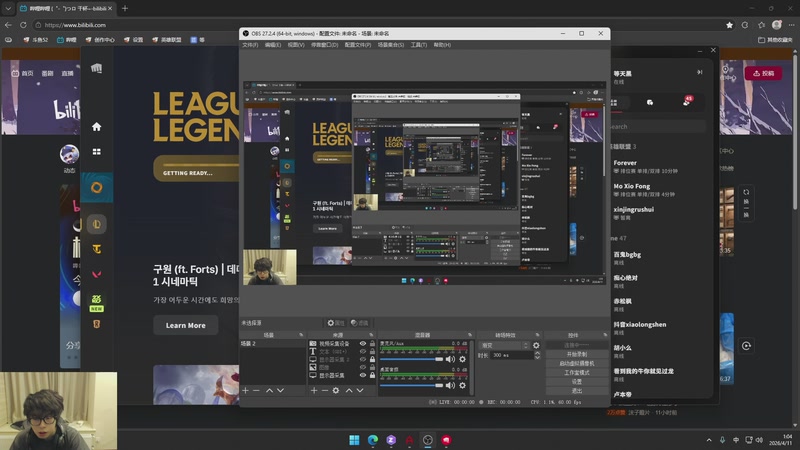Move source down in Sources list

click(360, 390)
